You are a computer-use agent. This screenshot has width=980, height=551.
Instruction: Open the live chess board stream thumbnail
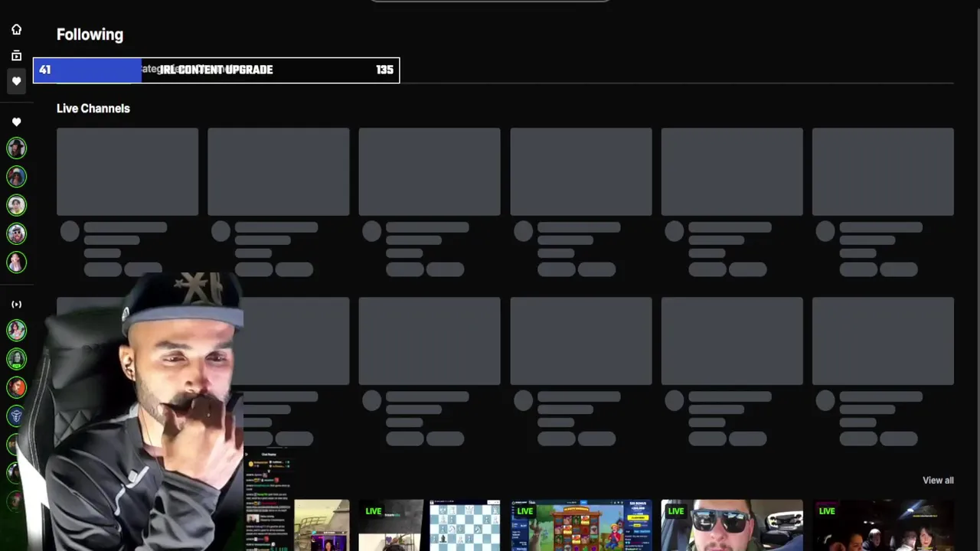[430, 525]
